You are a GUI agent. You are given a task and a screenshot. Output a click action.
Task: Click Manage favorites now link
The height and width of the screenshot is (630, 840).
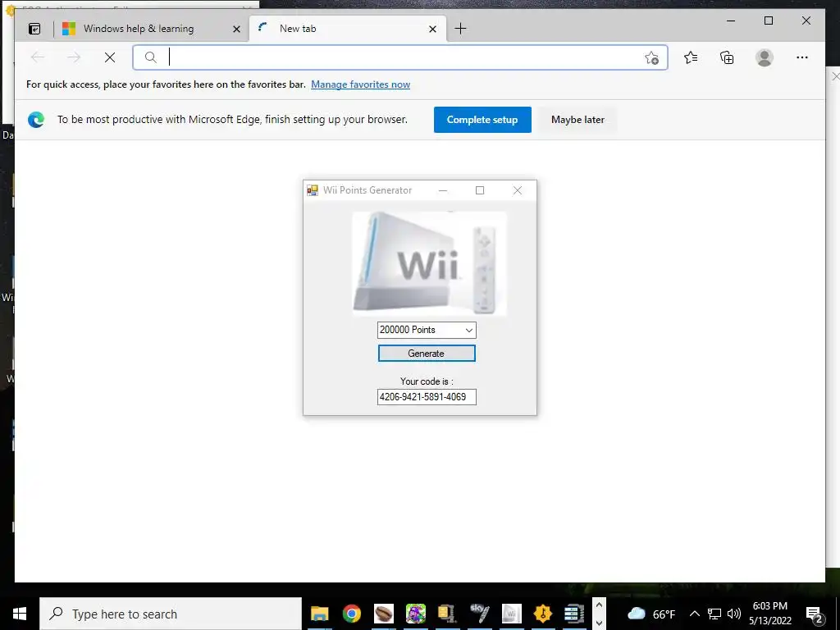pyautogui.click(x=361, y=84)
